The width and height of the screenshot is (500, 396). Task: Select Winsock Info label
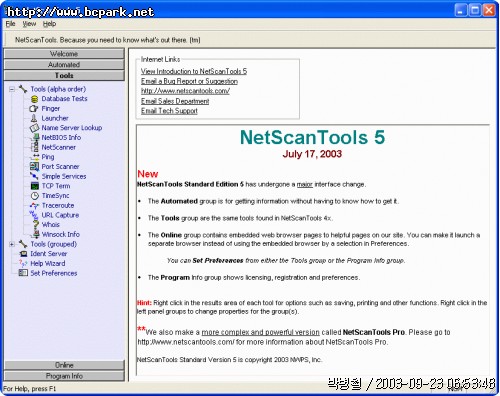coord(60,234)
